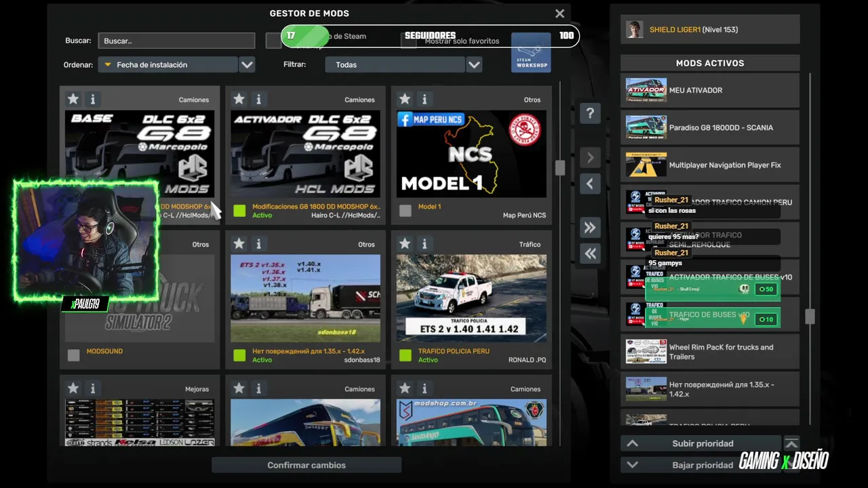Open the help question mark button
The height and width of the screenshot is (488, 868).
(x=590, y=114)
